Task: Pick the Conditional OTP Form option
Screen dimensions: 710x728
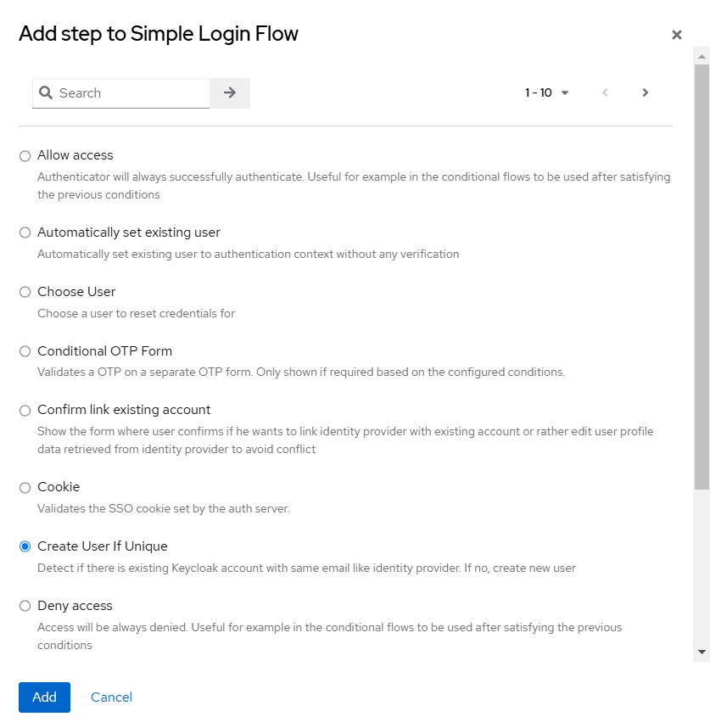Action: coord(25,351)
